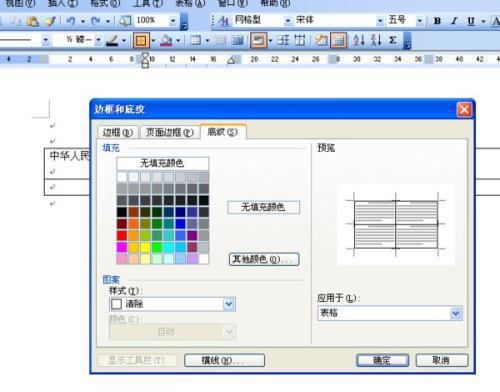Open the 五号 font size dropdown
The image size is (500, 392).
420,21
